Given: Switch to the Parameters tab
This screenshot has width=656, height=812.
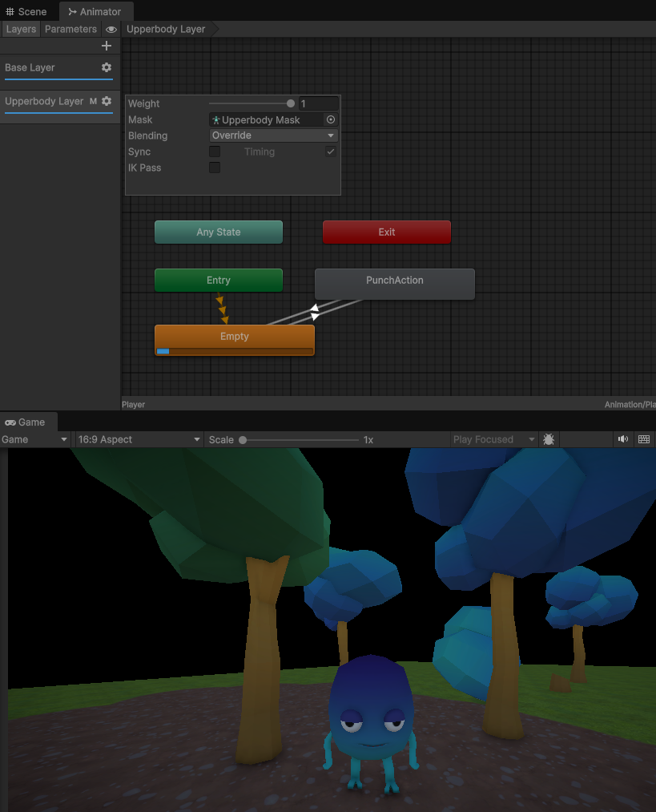Looking at the screenshot, I should tap(70, 30).
